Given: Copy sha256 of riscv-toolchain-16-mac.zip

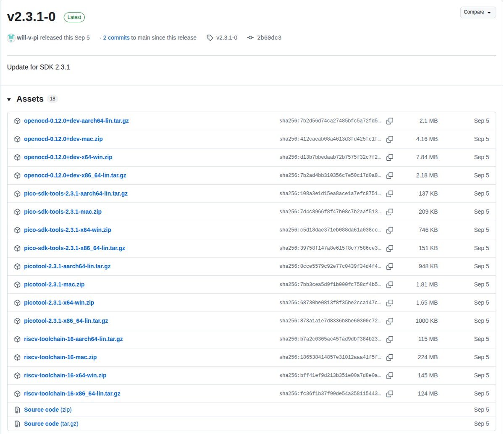Looking at the screenshot, I should [x=390, y=357].
